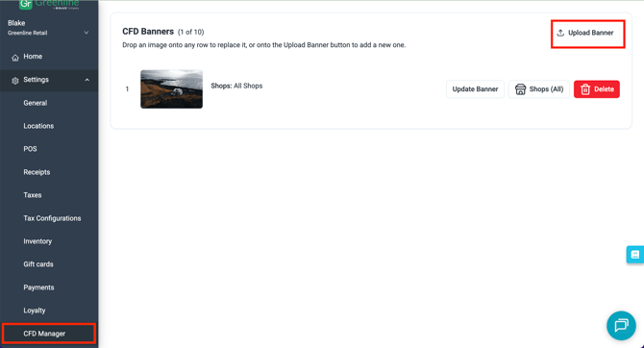This screenshot has width=644, height=348.
Task: Select CFD Manager in sidebar
Action: coord(49,334)
